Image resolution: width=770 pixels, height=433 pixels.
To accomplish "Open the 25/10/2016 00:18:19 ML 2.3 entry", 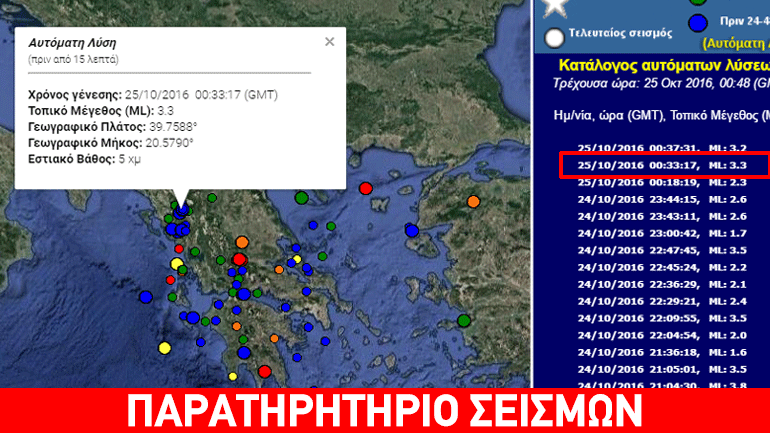I will click(x=662, y=182).
